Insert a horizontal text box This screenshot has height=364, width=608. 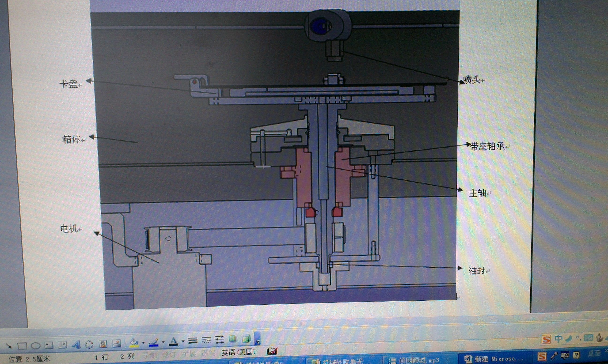point(49,345)
